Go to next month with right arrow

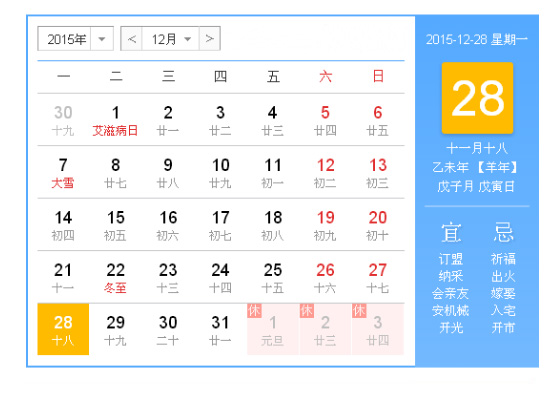(x=210, y=39)
